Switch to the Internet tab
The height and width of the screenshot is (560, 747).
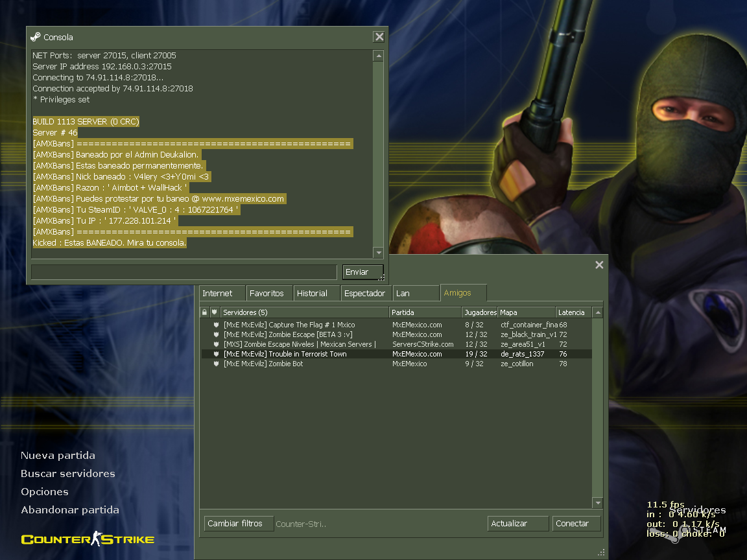pos(222,294)
